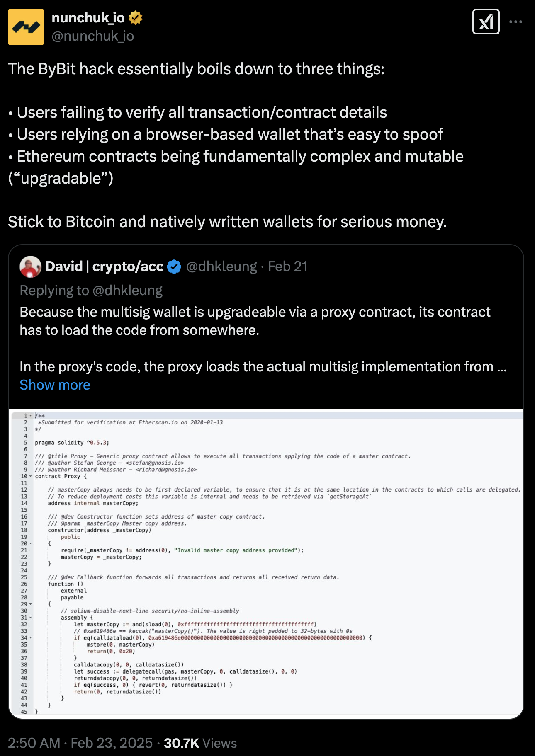This screenshot has height=756, width=535.
Task: Collapse the fold arrow at code line 20
Action: coord(30,543)
